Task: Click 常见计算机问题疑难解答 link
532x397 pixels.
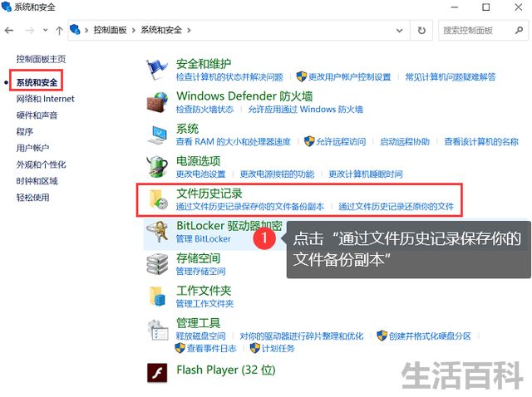Action: tap(451, 77)
